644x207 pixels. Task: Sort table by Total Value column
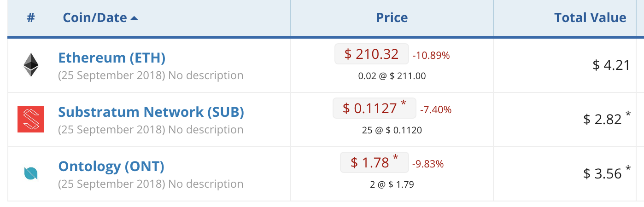[x=590, y=18]
